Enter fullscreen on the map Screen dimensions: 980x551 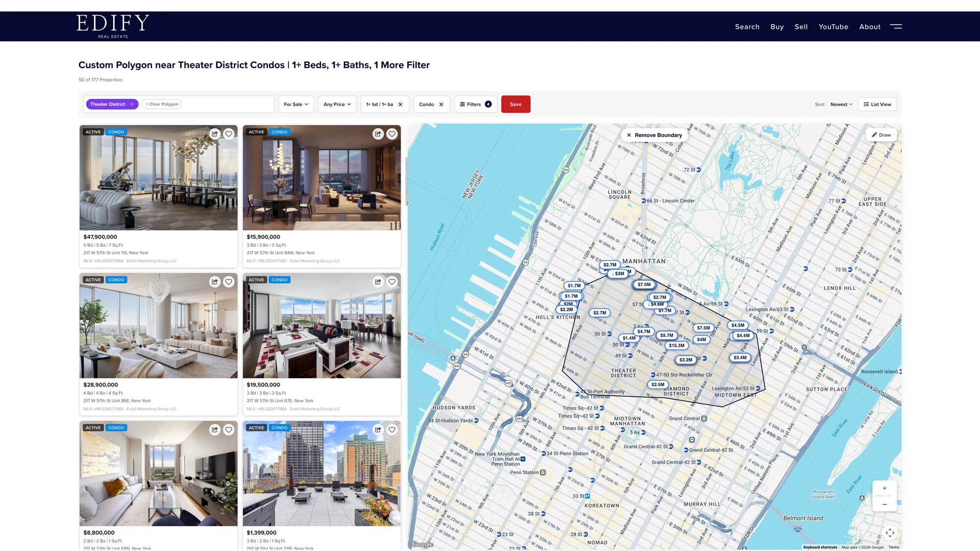point(890,533)
